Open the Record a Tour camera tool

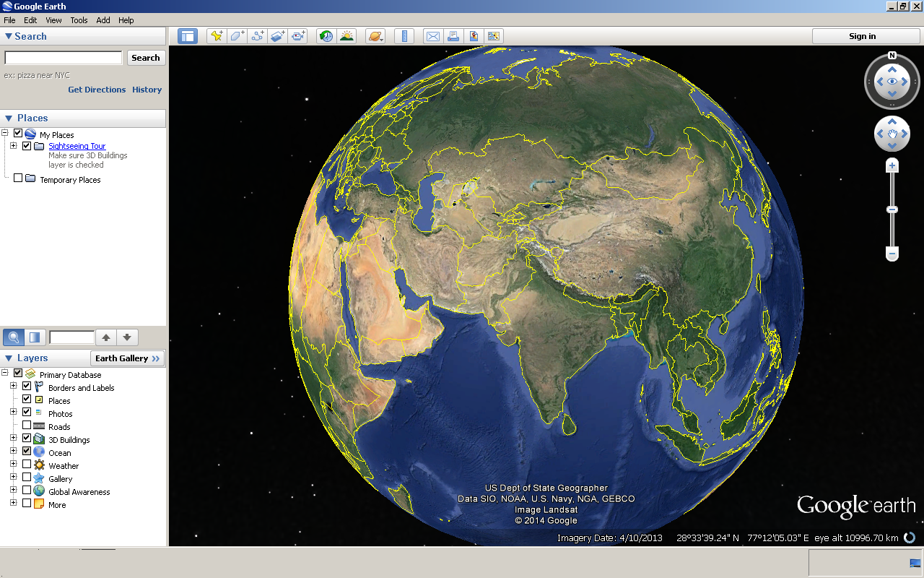click(x=297, y=36)
